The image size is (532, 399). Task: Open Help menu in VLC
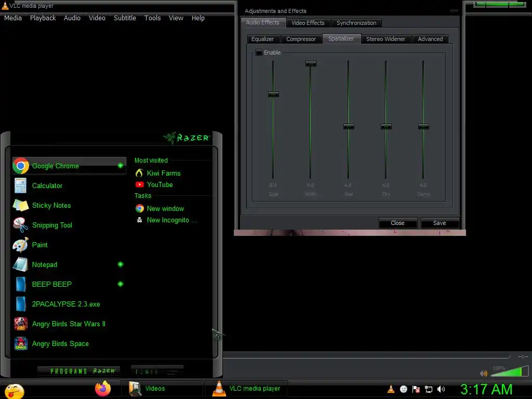[x=198, y=18]
